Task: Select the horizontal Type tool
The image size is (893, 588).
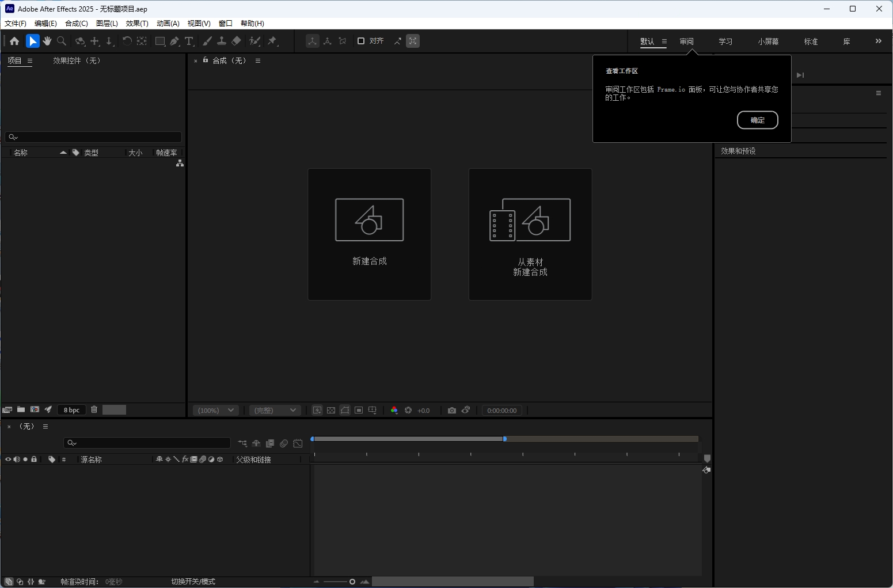Action: (x=190, y=41)
